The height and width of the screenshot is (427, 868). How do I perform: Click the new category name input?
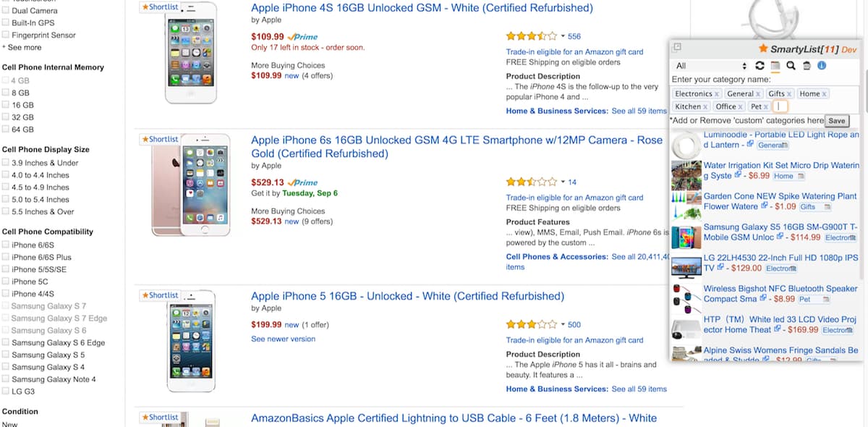(780, 106)
